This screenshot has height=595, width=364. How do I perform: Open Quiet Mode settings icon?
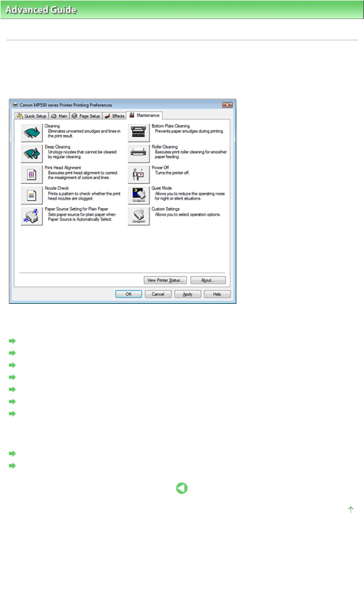click(x=139, y=195)
